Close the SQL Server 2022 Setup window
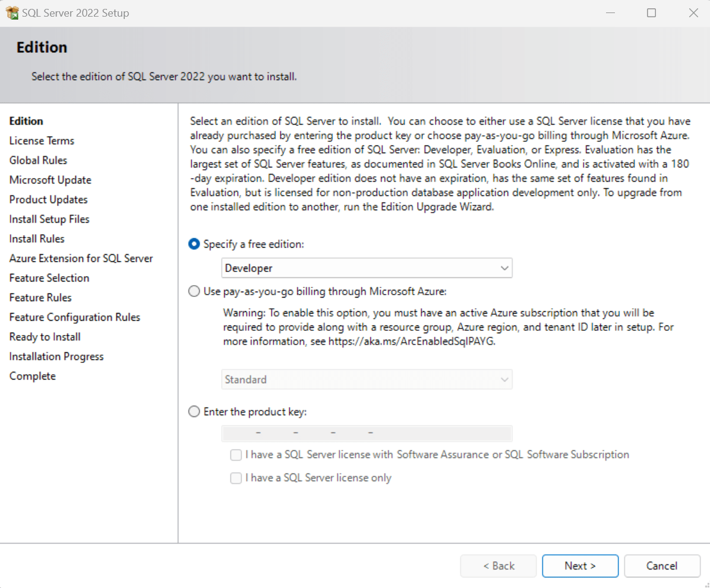This screenshot has height=588, width=710. (x=693, y=12)
